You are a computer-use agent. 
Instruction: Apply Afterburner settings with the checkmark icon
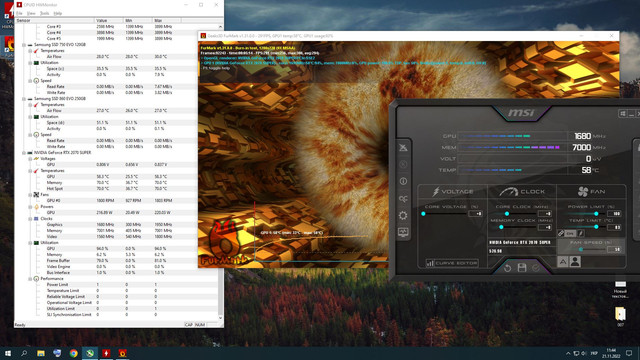[x=536, y=268]
